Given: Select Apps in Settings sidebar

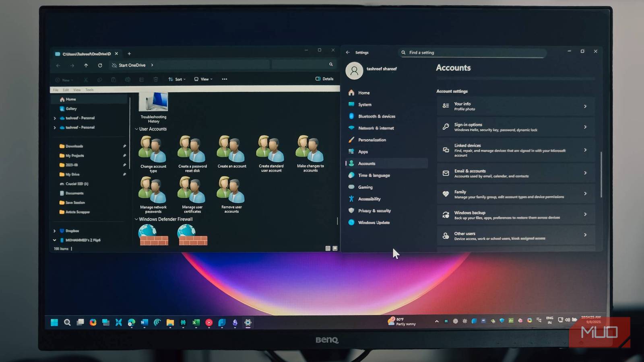Looking at the screenshot, I should (386, 152).
